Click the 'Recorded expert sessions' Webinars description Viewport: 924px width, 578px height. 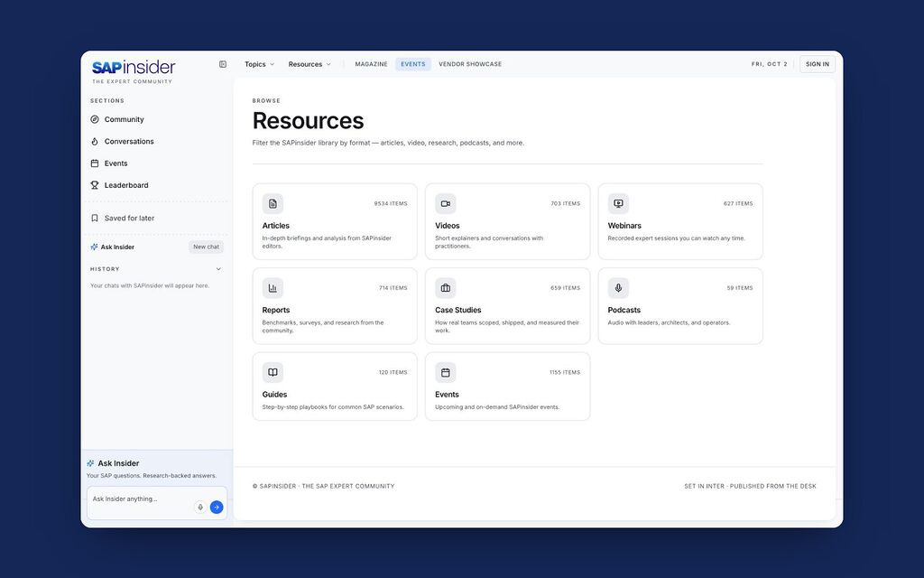(677, 238)
